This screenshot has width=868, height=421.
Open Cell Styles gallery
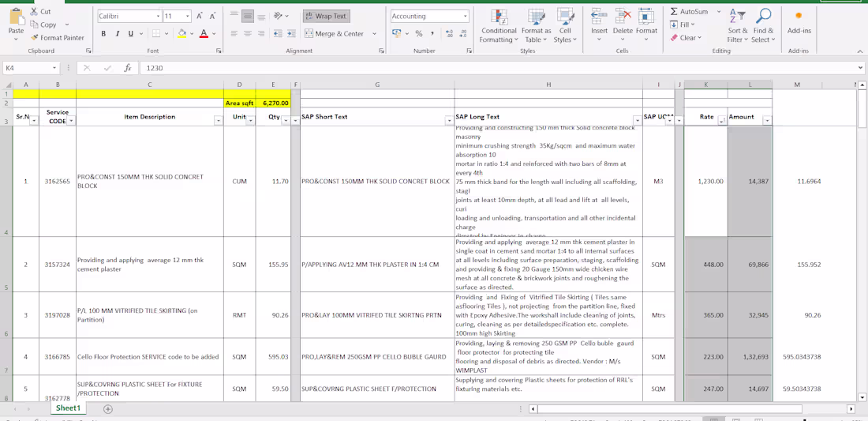pos(565,25)
